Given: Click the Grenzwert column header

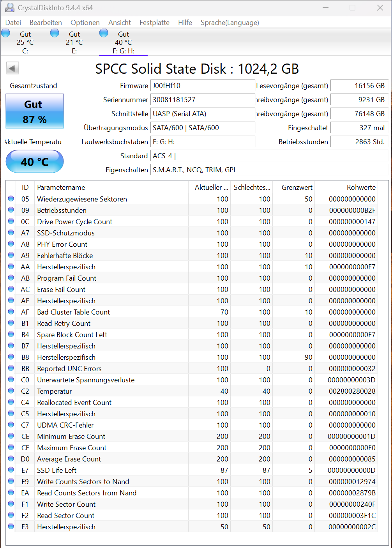Looking at the screenshot, I should [294, 187].
